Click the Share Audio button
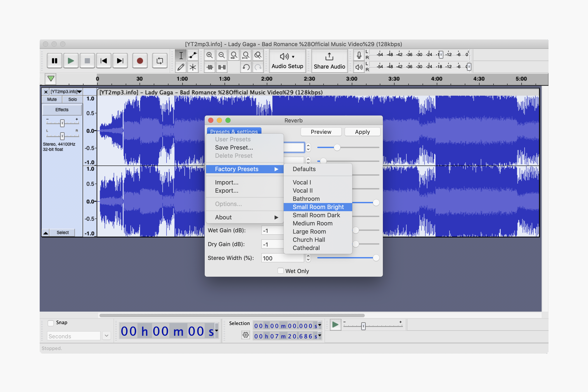The width and height of the screenshot is (588, 392). [329, 61]
